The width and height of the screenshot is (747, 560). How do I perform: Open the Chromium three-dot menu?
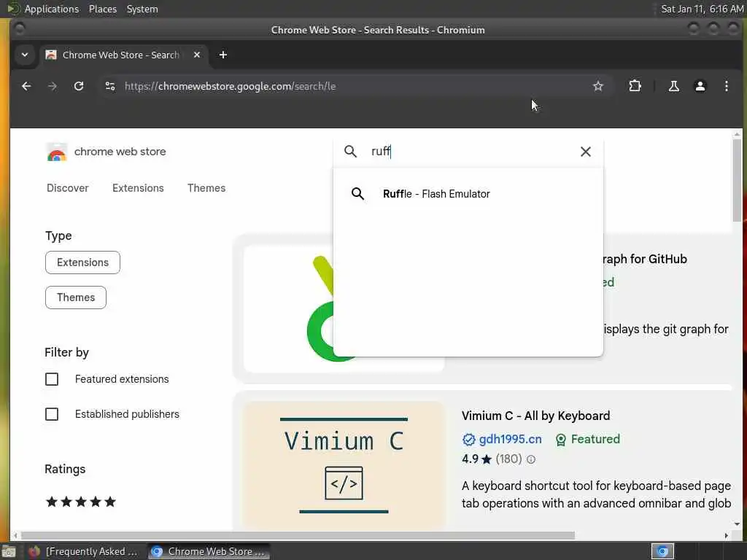tap(726, 86)
